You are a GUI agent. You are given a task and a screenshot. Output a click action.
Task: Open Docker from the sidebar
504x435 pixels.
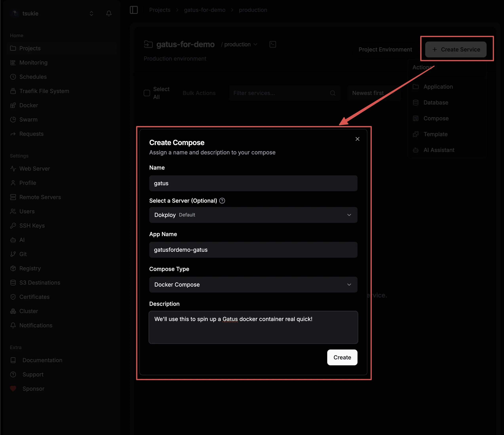(29, 105)
